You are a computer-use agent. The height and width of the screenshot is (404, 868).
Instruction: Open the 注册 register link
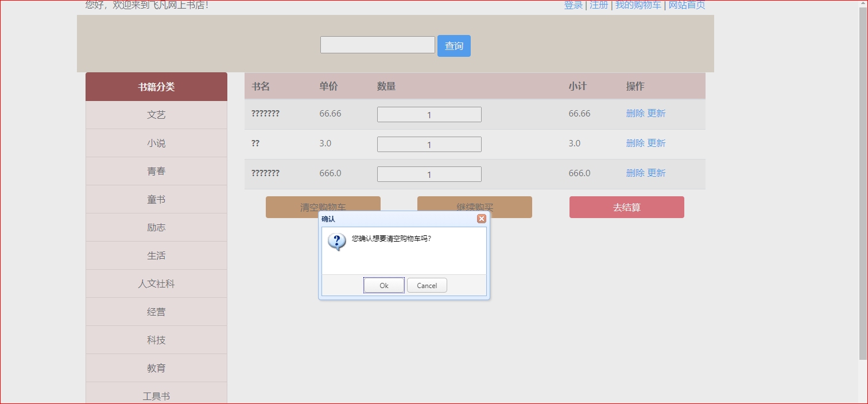599,5
